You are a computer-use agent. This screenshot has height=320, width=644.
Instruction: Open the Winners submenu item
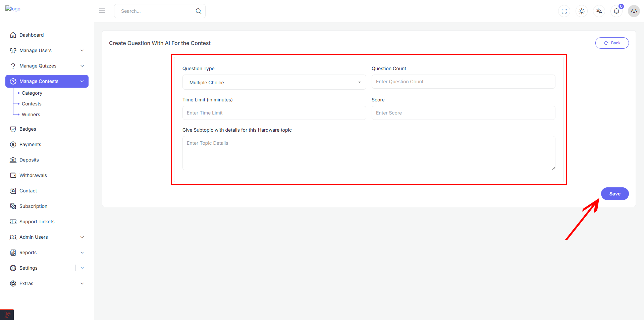[x=31, y=115]
